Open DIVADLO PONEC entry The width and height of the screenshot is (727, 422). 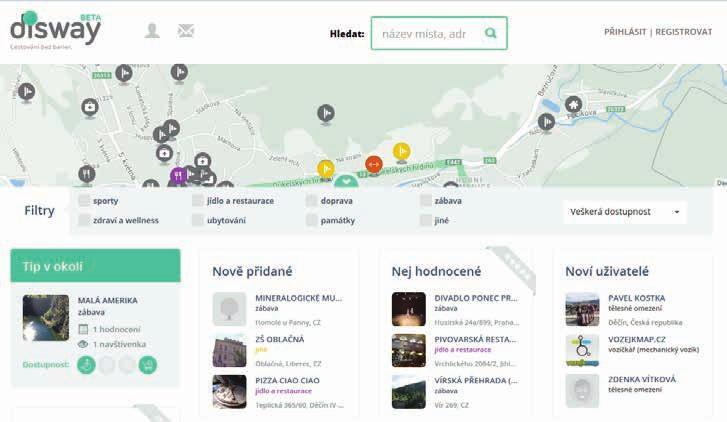476,298
